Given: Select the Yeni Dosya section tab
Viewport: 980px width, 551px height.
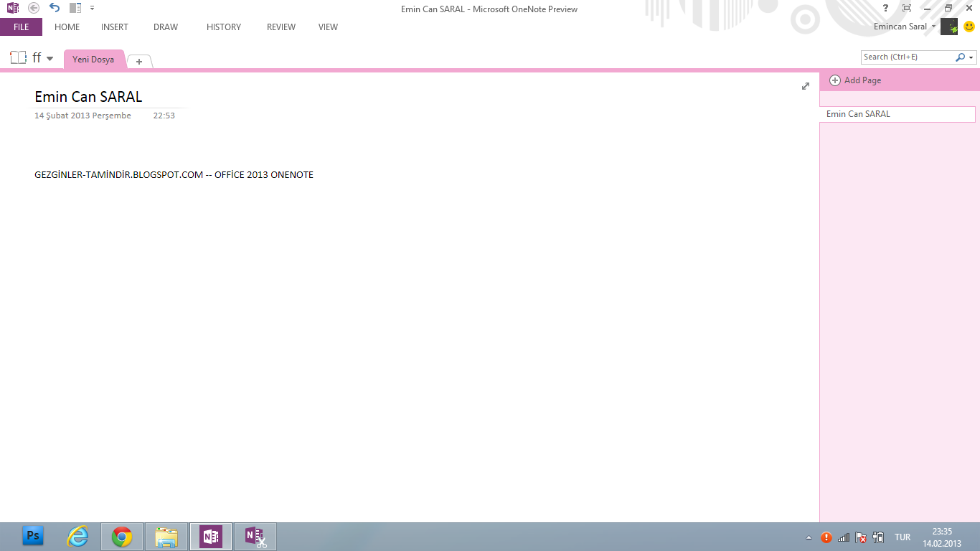Looking at the screenshot, I should [x=93, y=60].
